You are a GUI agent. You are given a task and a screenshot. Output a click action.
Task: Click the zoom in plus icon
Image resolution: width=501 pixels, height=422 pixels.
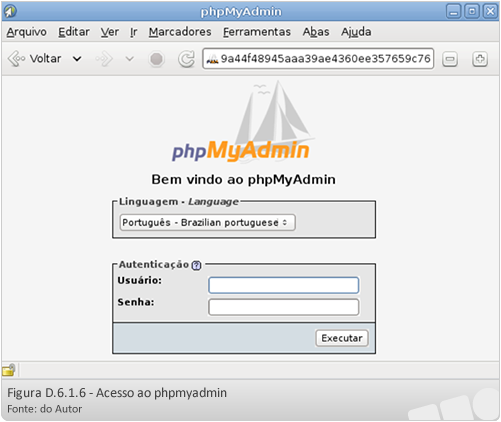(x=480, y=59)
